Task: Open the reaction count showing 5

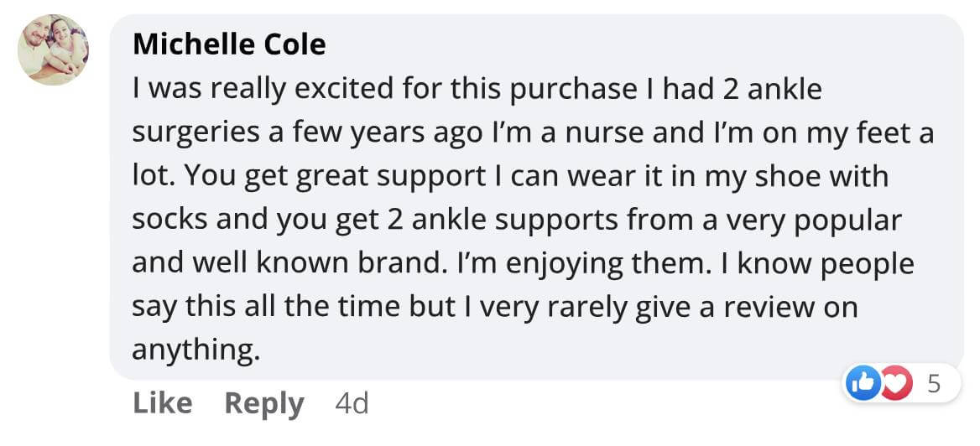Action: tap(934, 385)
